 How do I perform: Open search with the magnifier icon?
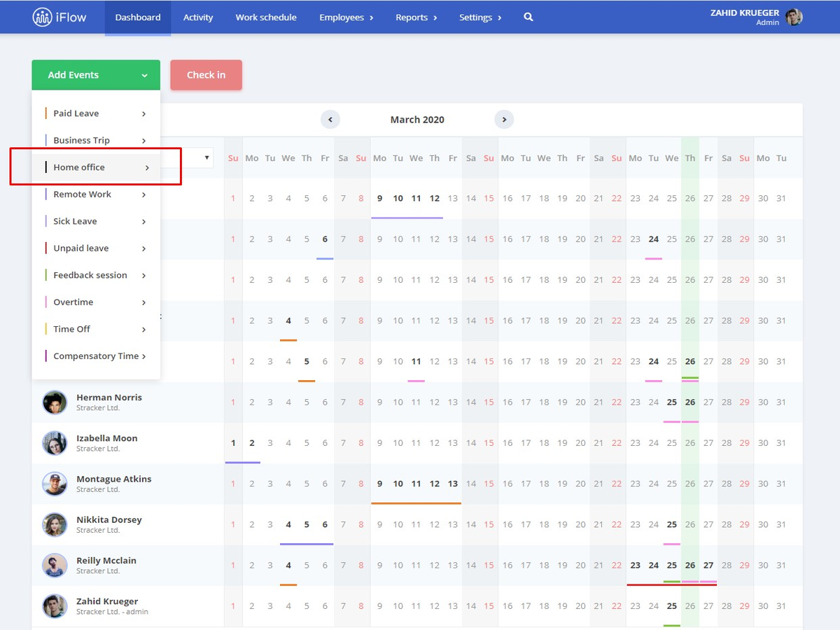point(528,17)
